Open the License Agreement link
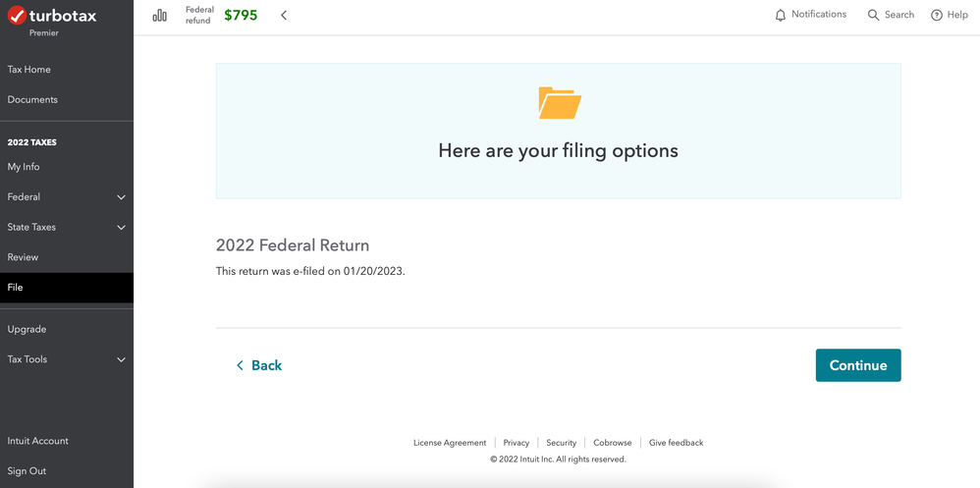The image size is (980, 488). point(450,443)
